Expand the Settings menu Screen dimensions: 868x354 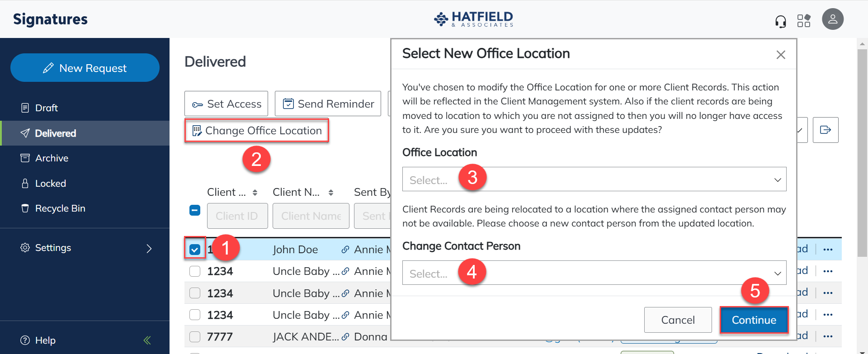click(x=85, y=248)
